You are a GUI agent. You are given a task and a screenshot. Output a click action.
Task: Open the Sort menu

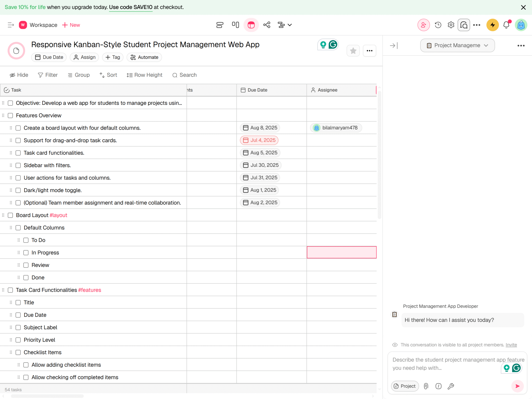tap(108, 75)
